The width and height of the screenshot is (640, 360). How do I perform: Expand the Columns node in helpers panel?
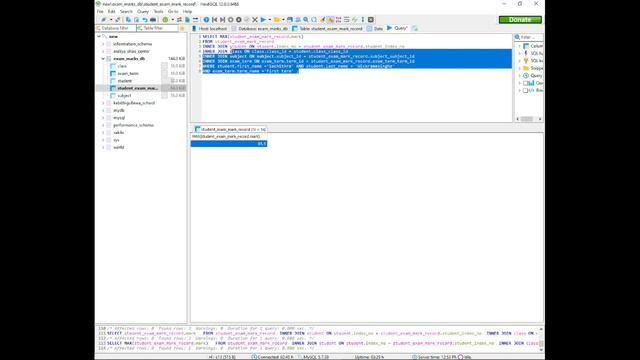(520, 46)
